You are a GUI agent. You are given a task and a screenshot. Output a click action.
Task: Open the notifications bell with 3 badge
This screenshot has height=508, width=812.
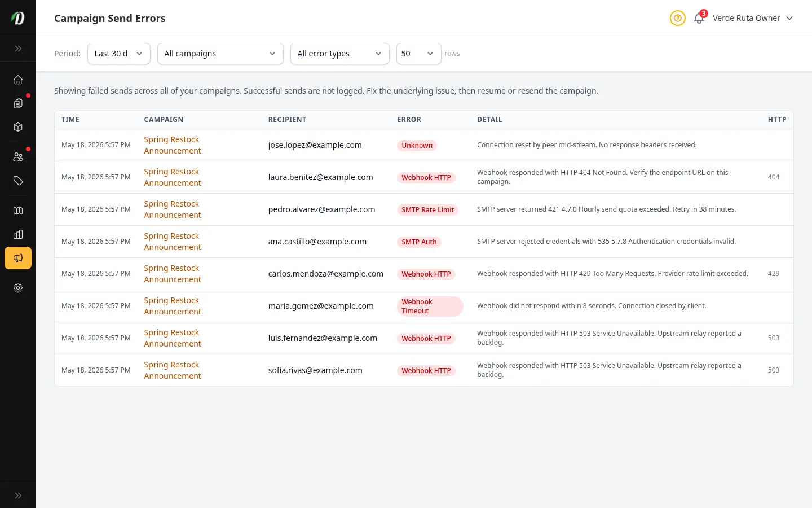pos(699,18)
